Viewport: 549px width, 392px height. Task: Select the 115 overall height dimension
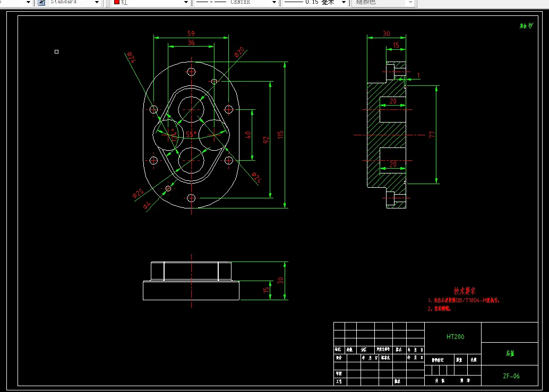280,135
